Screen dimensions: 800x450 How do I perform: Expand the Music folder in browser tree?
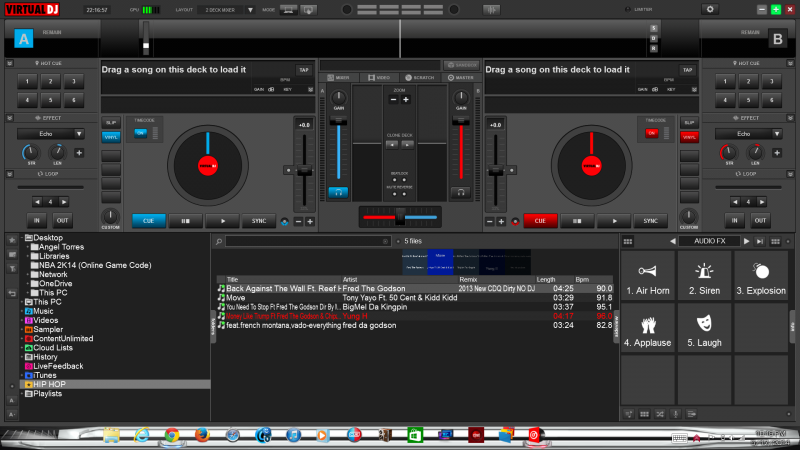21,311
